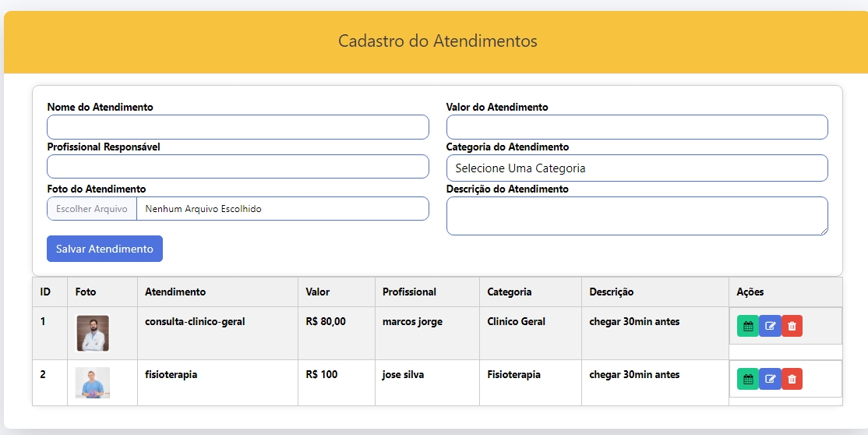Click the Atendimento column header

pos(175,292)
